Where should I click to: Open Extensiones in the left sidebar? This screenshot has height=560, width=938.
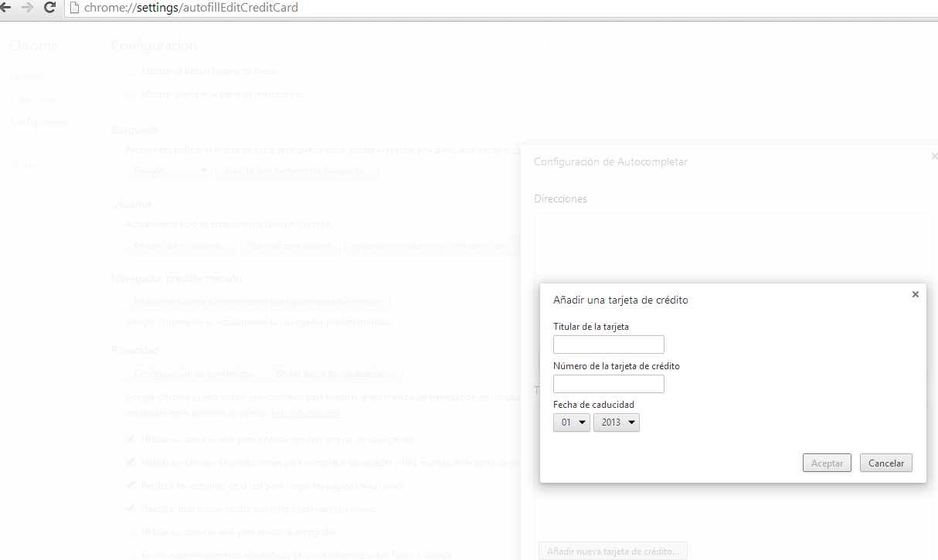[33, 100]
